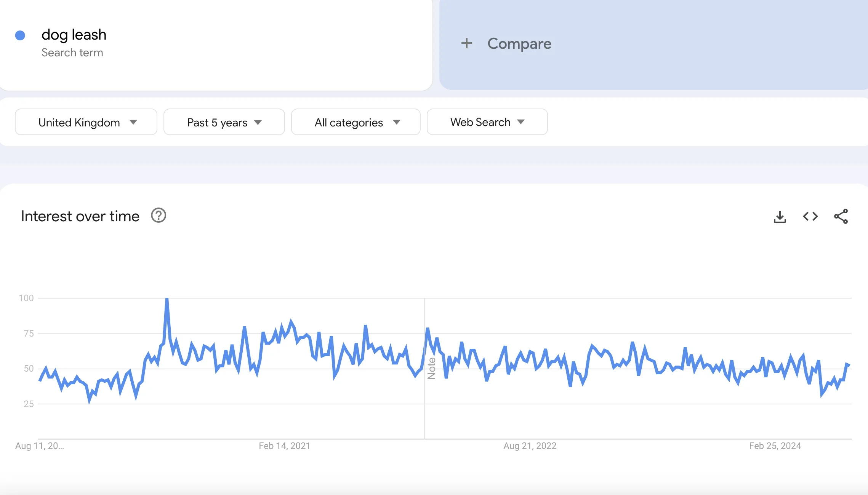Image resolution: width=868 pixels, height=495 pixels.
Task: Download the interest over time CSV
Action: tap(780, 217)
